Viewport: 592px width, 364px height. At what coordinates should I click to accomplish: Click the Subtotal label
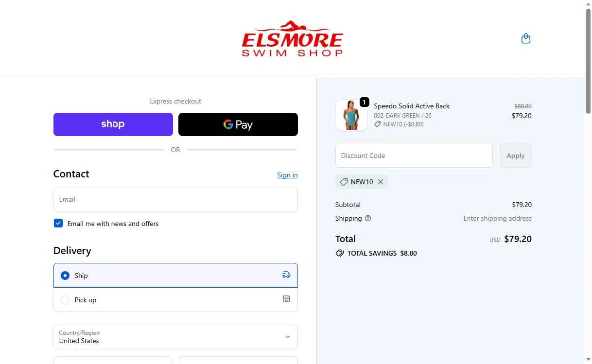tap(348, 205)
